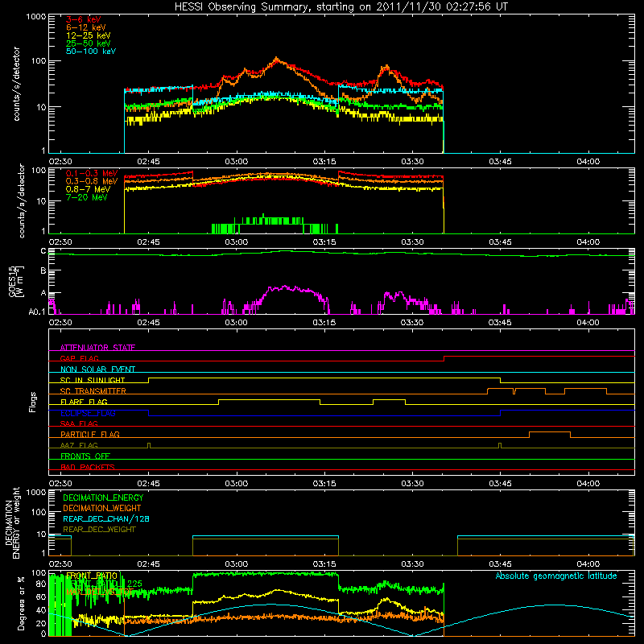Image resolution: width=644 pixels, height=644 pixels.
Task: Select the 12-25 keV legend label
Action: tap(88, 35)
